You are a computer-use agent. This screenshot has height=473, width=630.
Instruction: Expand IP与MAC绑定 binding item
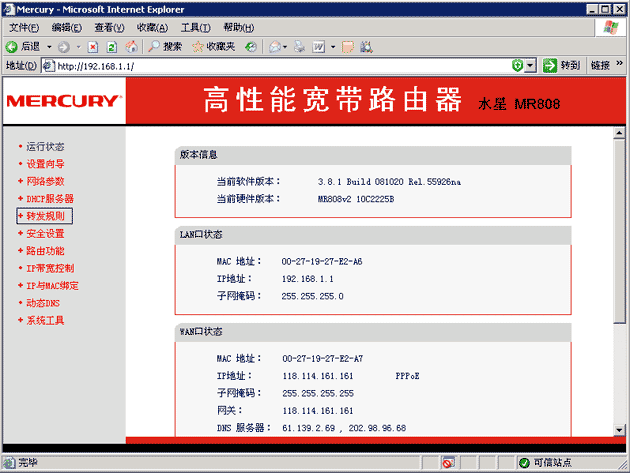[52, 286]
